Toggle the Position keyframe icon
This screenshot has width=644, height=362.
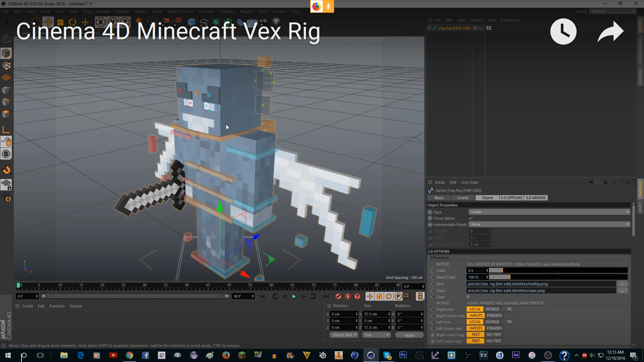tap(370, 296)
